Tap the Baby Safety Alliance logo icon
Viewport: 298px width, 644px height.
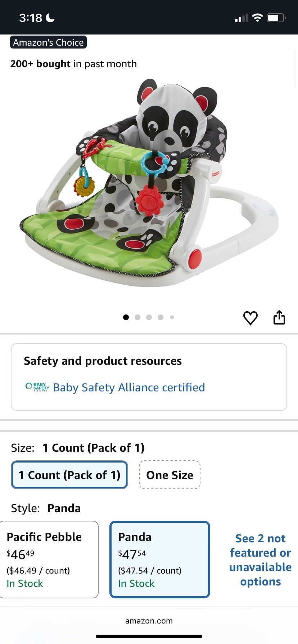click(x=37, y=387)
